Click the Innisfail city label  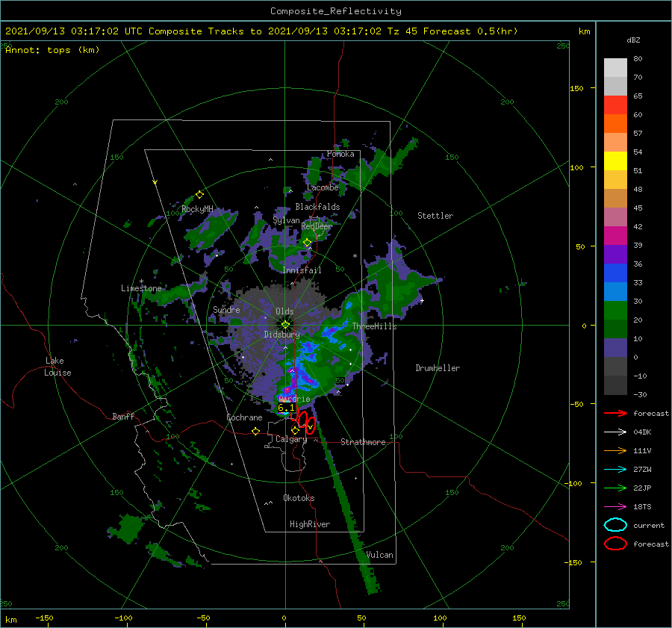point(302,270)
